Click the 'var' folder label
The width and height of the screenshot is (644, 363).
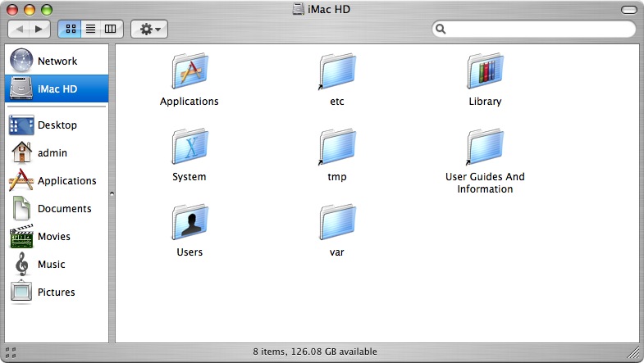[337, 252]
